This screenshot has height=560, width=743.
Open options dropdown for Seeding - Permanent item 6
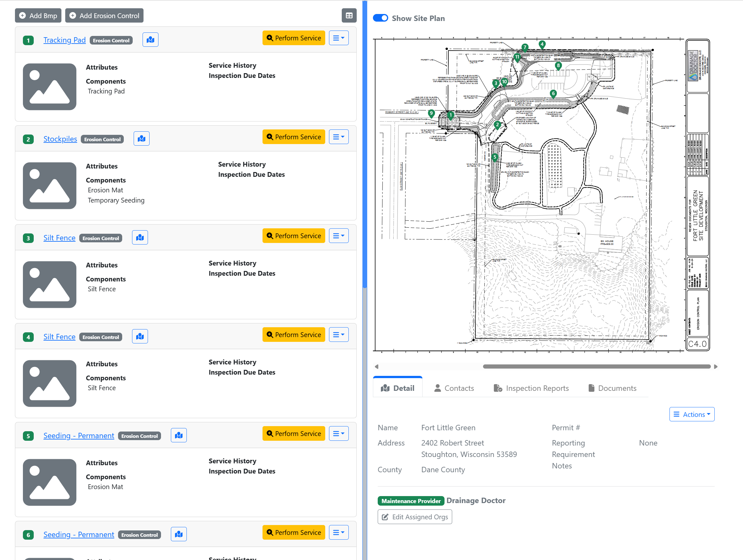pos(338,532)
